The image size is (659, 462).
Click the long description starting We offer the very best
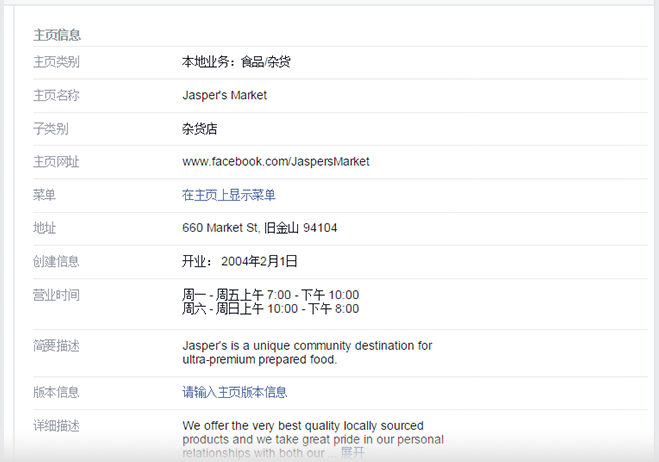(313, 439)
